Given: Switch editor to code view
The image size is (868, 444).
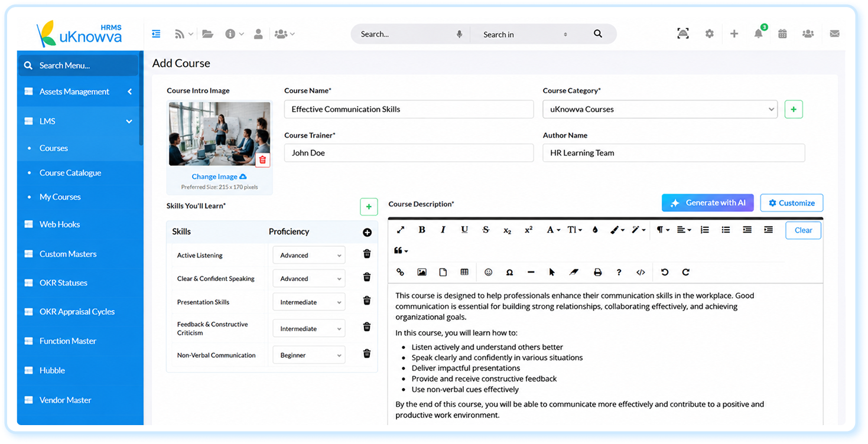Looking at the screenshot, I should tap(641, 272).
